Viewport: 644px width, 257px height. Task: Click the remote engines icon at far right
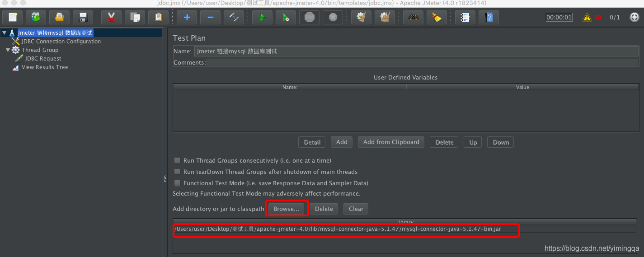[x=635, y=18]
